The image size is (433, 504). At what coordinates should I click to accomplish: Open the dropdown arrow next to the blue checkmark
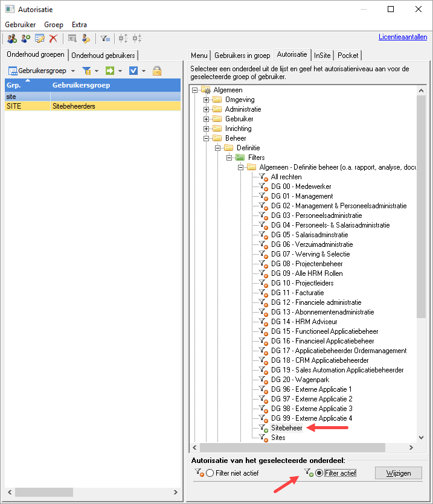[144, 71]
